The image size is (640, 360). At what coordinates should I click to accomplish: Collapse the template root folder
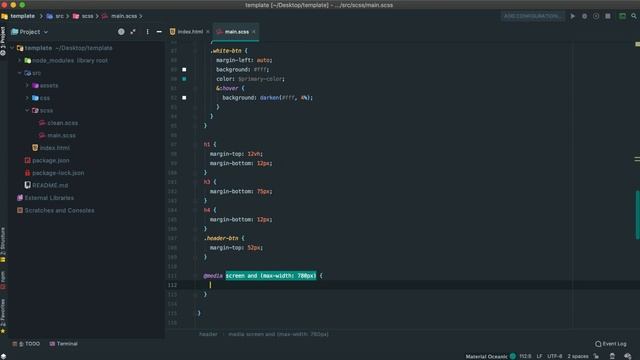coord(12,48)
